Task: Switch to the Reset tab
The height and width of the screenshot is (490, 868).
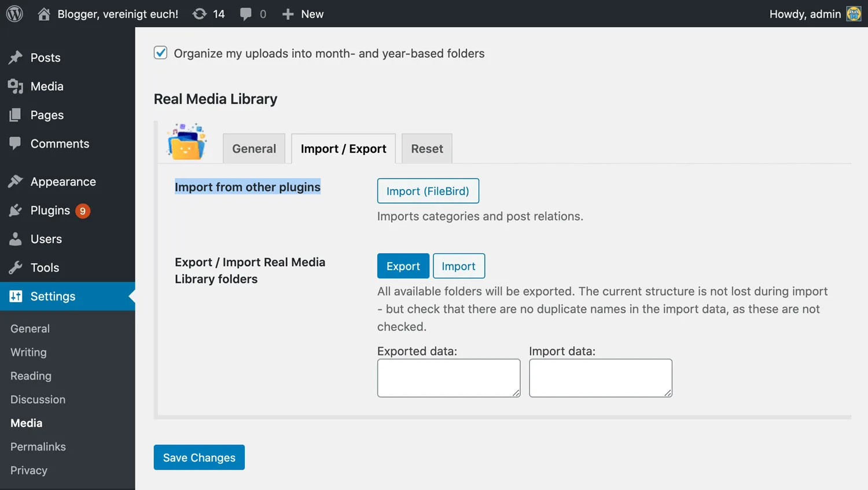Action: 427,149
